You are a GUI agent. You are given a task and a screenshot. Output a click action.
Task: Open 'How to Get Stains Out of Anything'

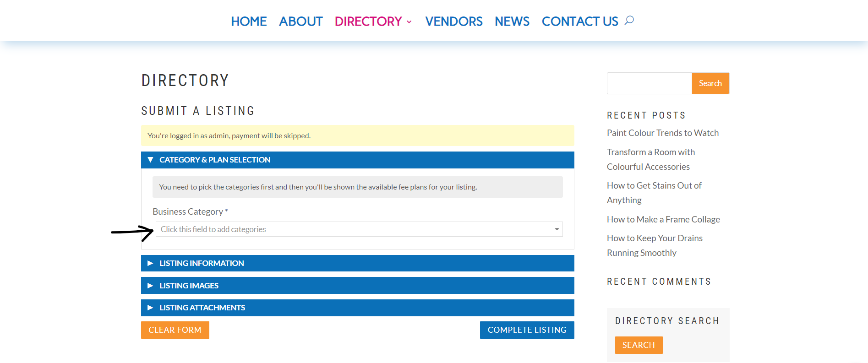tap(654, 193)
